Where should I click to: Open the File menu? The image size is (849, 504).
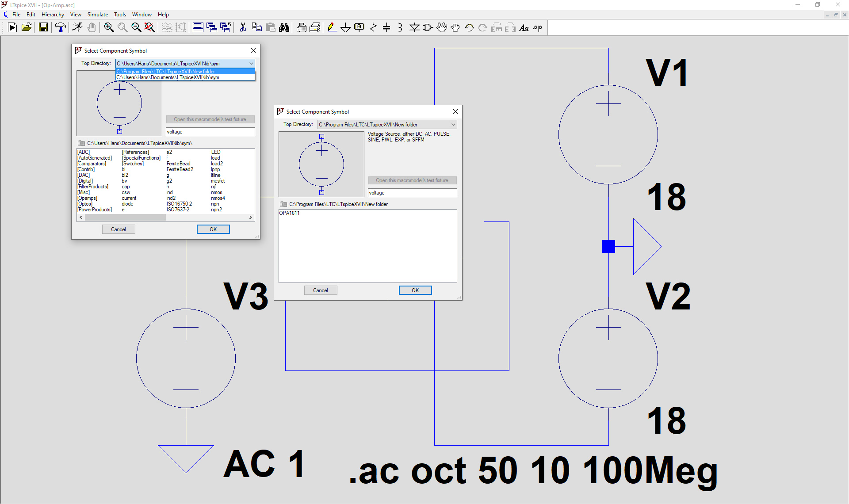tap(16, 15)
